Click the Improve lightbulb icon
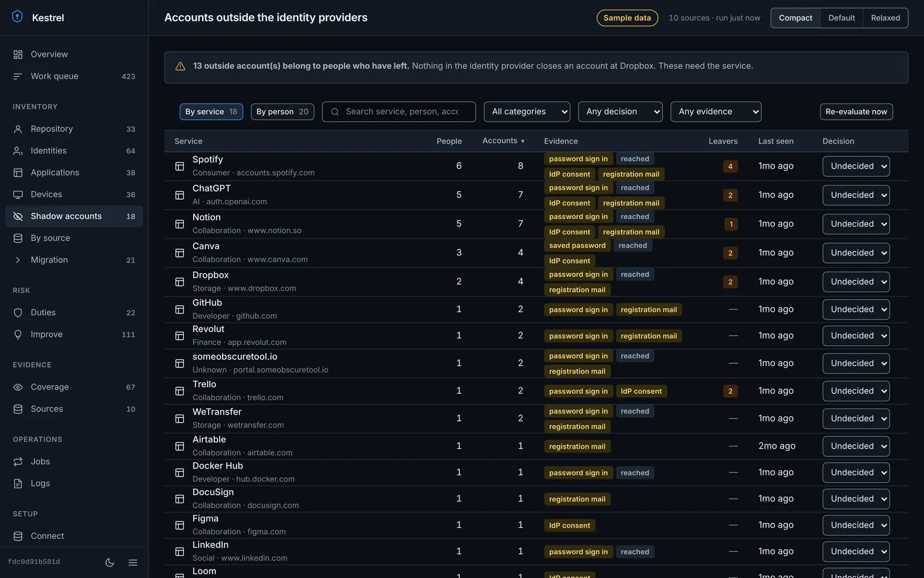 [x=18, y=334]
